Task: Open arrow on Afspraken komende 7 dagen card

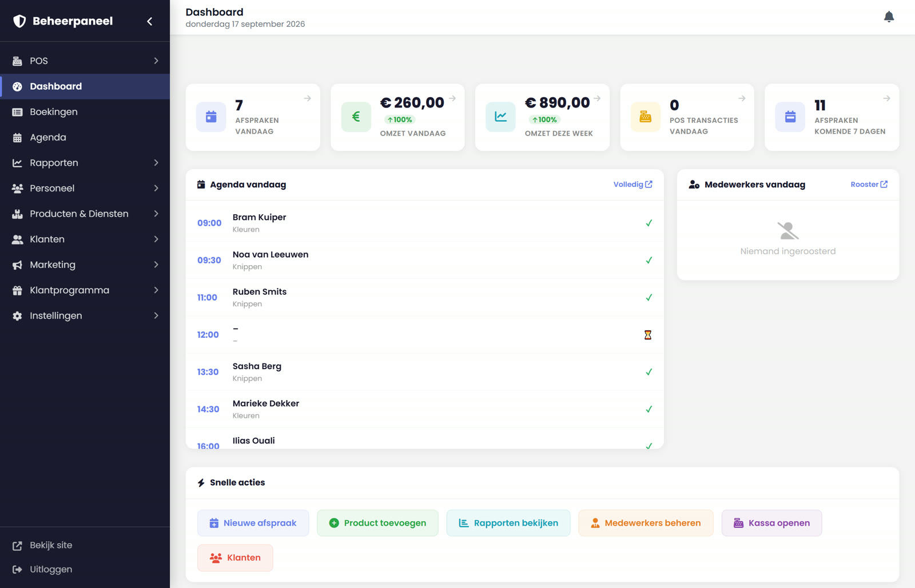Action: (886, 98)
